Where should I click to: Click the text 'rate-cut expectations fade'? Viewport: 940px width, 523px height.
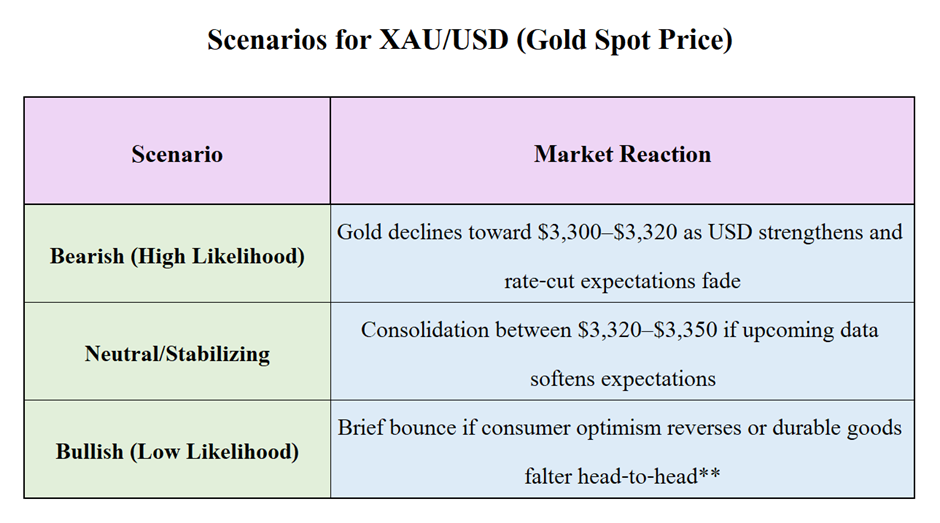click(x=622, y=281)
